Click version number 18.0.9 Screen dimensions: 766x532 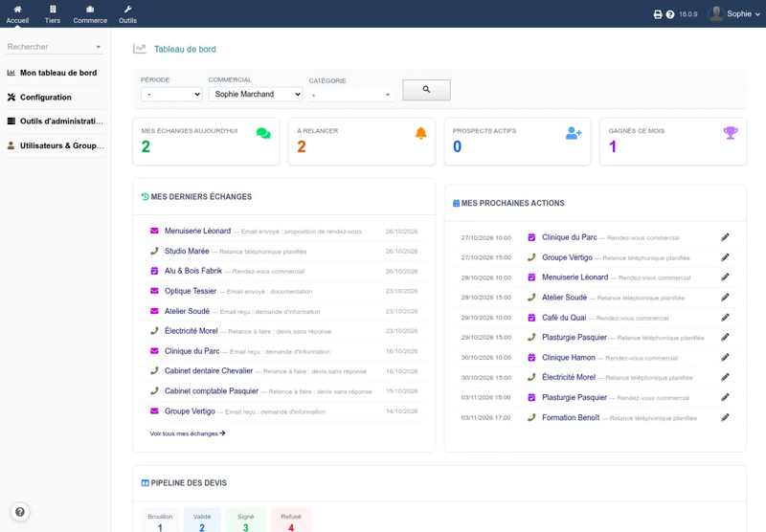[x=687, y=14]
